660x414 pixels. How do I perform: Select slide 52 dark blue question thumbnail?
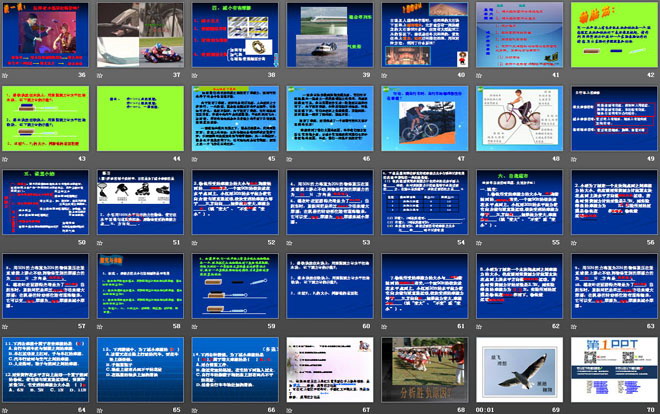click(x=235, y=202)
